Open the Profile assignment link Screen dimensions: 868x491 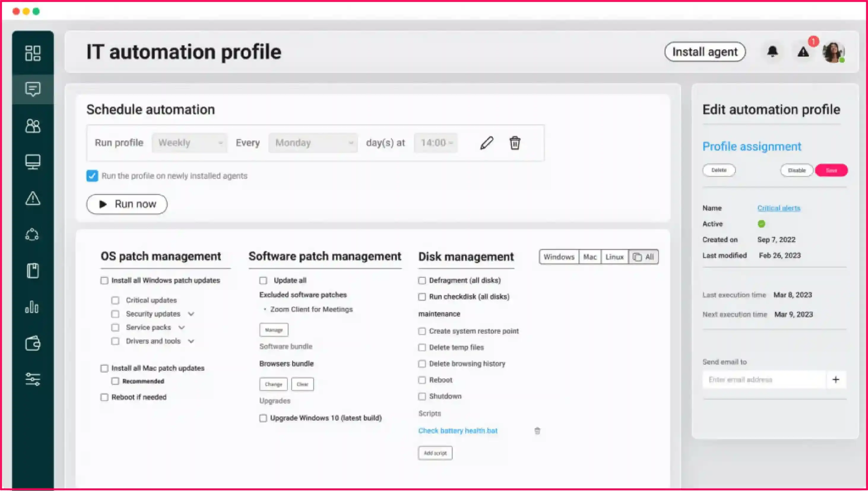(752, 146)
